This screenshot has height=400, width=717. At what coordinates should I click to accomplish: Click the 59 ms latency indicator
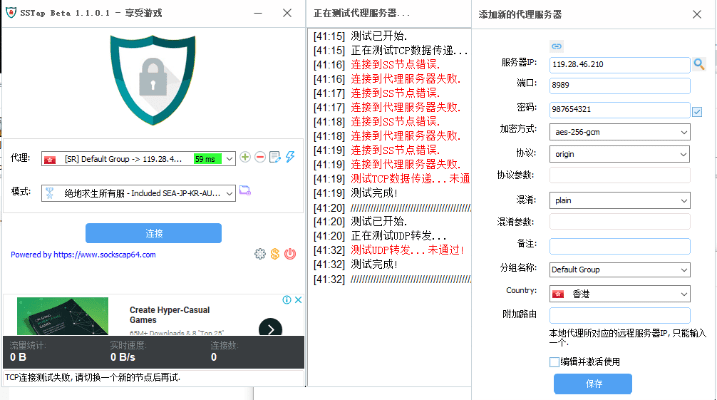click(x=208, y=159)
